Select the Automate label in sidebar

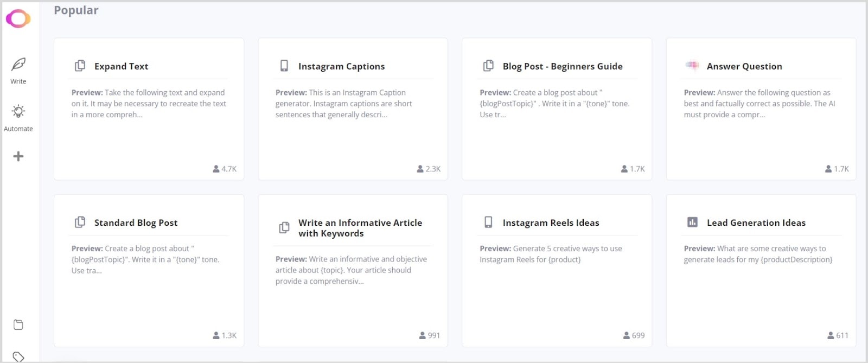click(18, 129)
